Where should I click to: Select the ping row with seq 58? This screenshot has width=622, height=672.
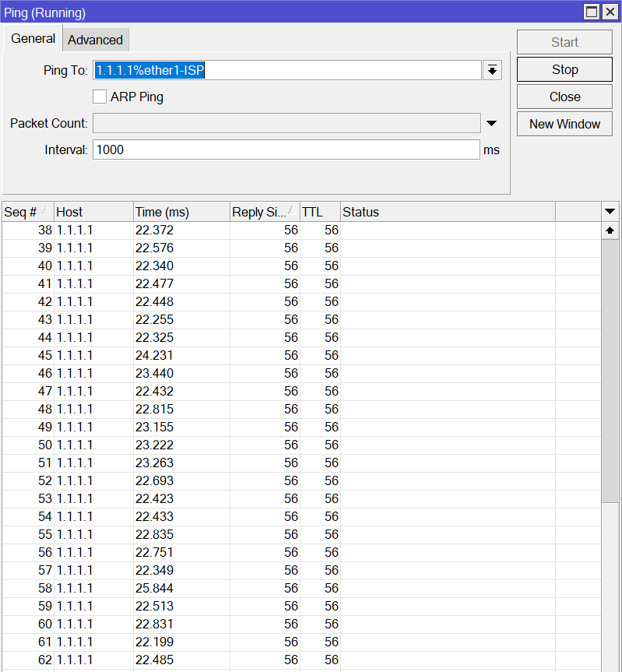[x=301, y=588]
